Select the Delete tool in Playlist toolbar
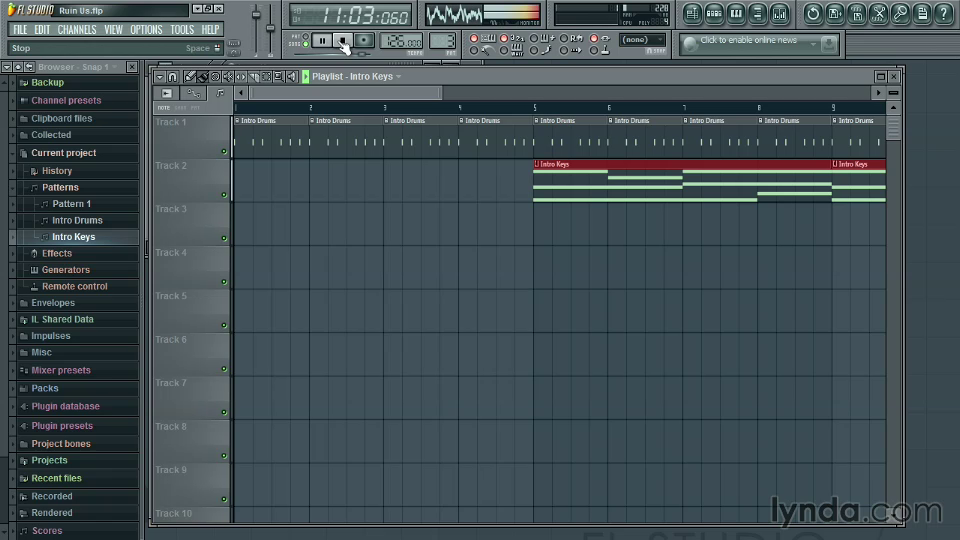 point(216,77)
